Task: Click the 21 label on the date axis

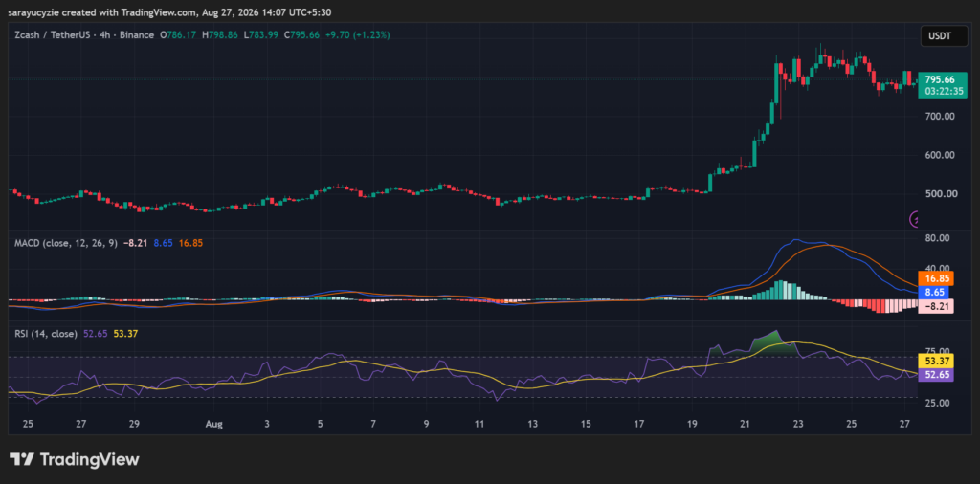Action: 745,424
